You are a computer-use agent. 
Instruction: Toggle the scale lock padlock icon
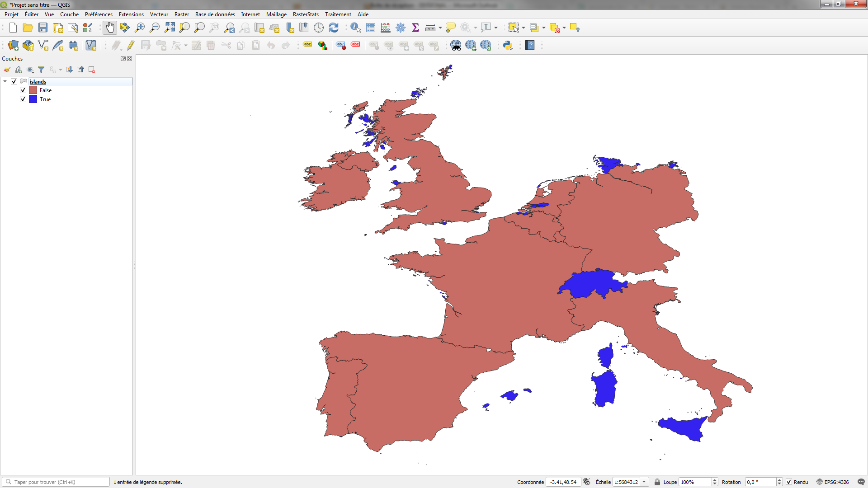[657, 482]
